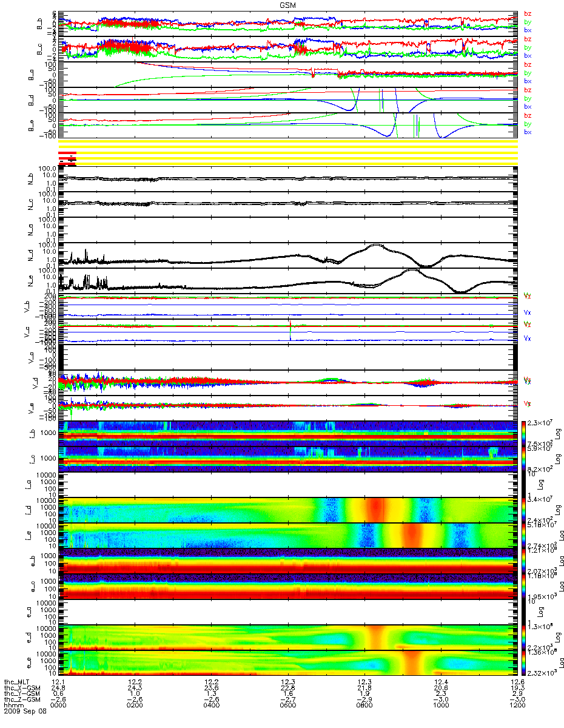Click the X-GSM value 24.8
This screenshot has height=728, width=564.
58,688
